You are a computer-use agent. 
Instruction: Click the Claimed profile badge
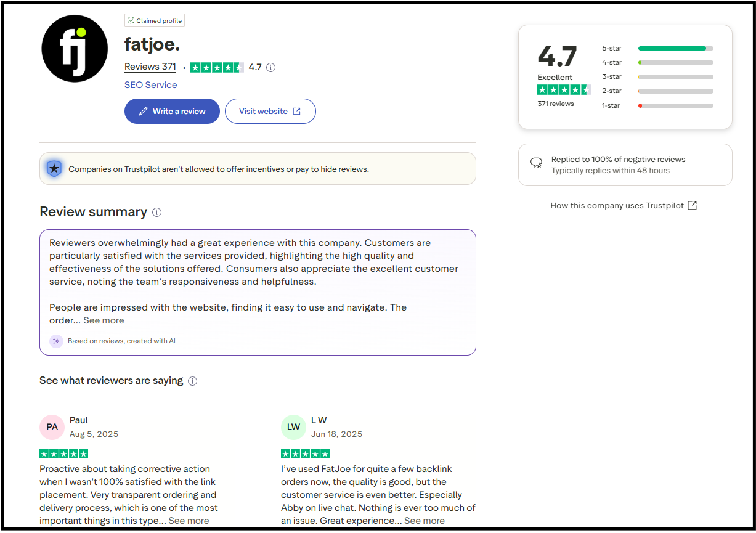click(155, 20)
